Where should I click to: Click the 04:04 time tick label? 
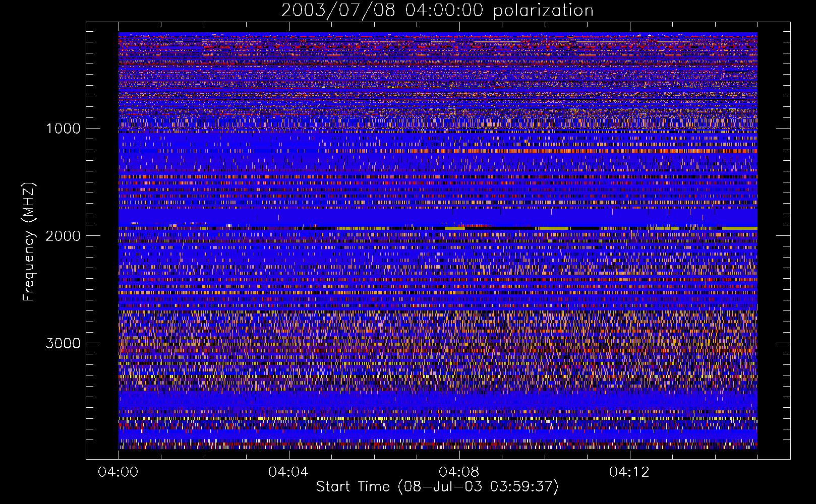(288, 472)
